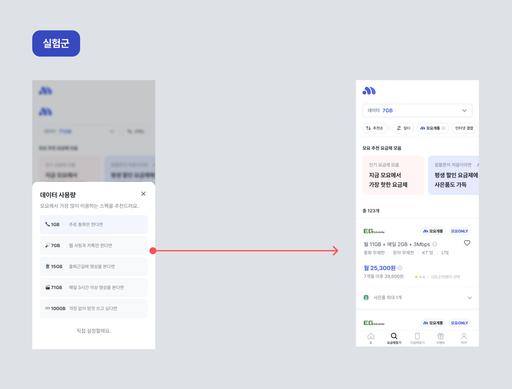The height and width of the screenshot is (389, 512).
Task: Open the sort order filter chip
Action: click(375, 128)
